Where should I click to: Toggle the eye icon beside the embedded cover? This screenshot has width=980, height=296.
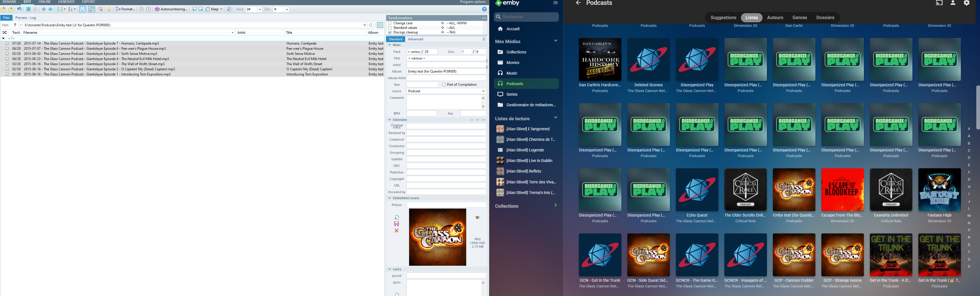pyautogui.click(x=477, y=217)
